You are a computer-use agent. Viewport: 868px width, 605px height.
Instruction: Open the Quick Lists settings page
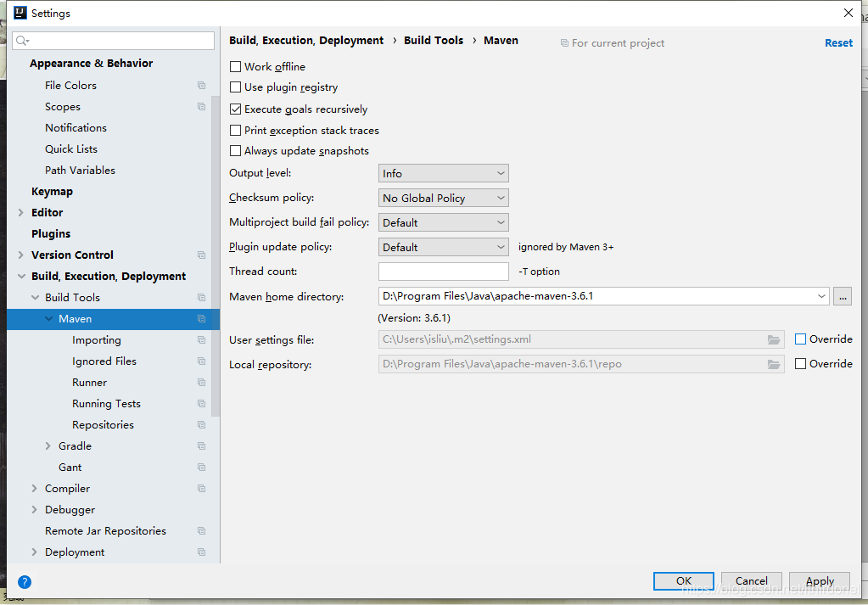click(71, 148)
